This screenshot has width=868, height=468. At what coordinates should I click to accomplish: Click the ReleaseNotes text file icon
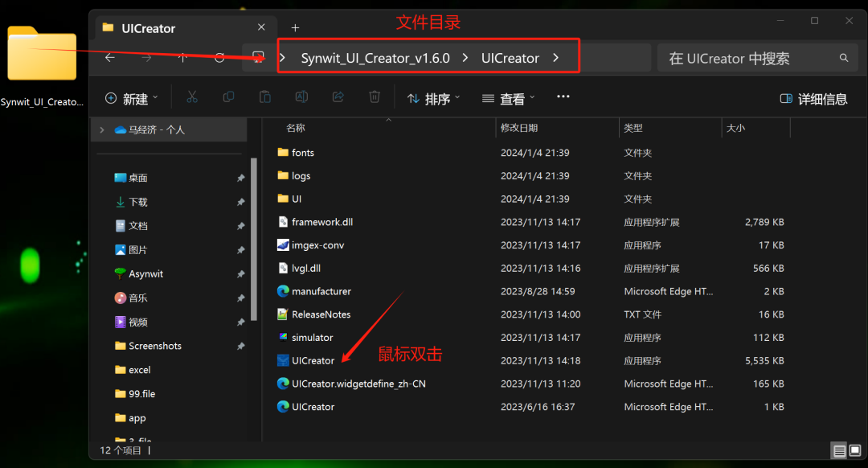tap(283, 314)
